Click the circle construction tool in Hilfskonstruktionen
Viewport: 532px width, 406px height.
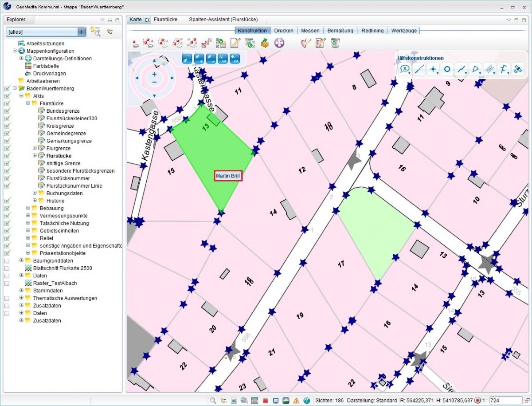point(447,69)
